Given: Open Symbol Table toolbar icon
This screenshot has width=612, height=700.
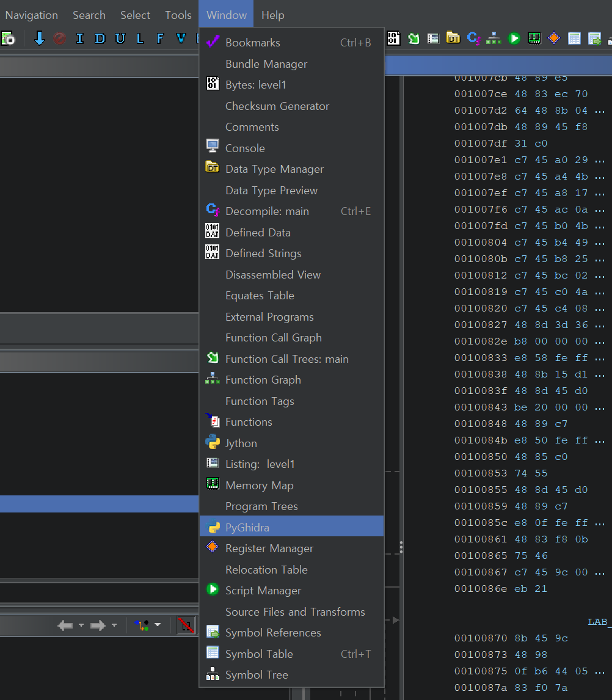Looking at the screenshot, I should (x=574, y=38).
